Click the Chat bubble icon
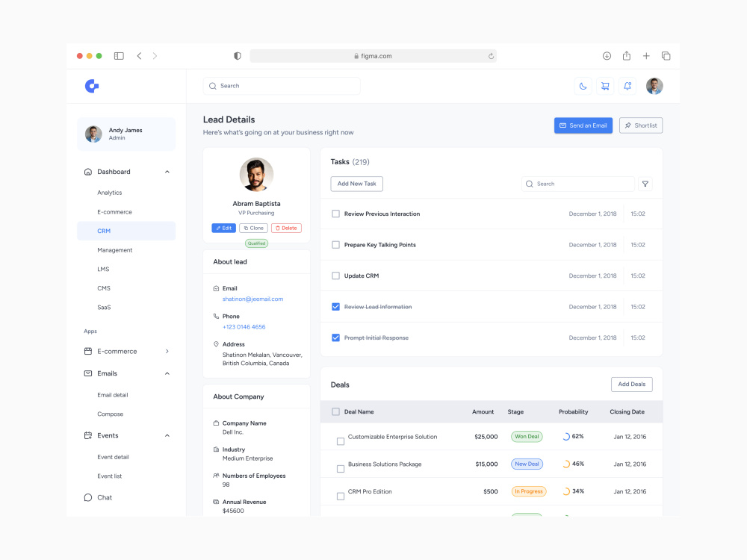747x560 pixels. pyautogui.click(x=87, y=497)
